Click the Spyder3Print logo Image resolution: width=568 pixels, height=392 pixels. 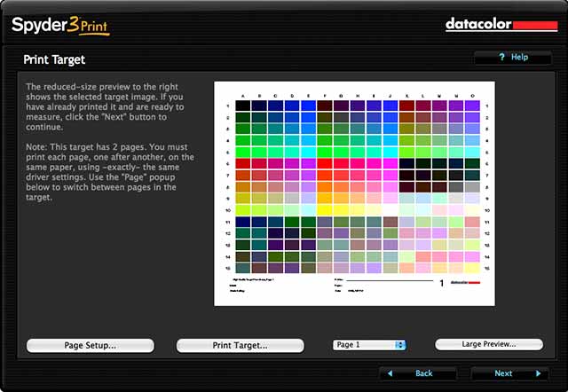click(60, 26)
